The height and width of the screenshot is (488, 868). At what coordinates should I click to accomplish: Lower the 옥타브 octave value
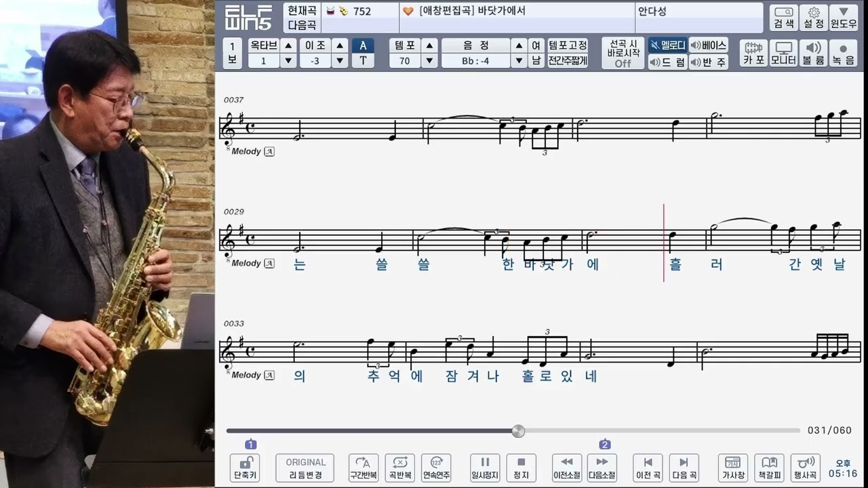click(288, 61)
